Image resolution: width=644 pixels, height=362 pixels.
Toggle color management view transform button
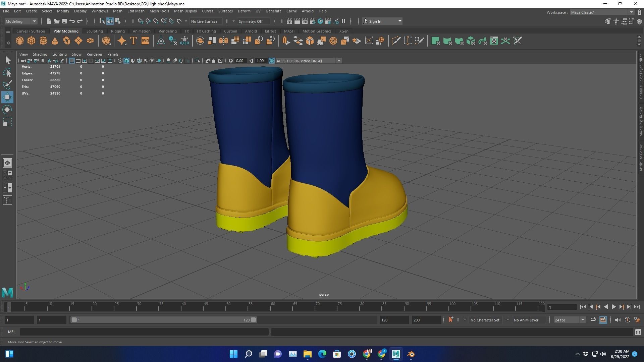pyautogui.click(x=272, y=61)
